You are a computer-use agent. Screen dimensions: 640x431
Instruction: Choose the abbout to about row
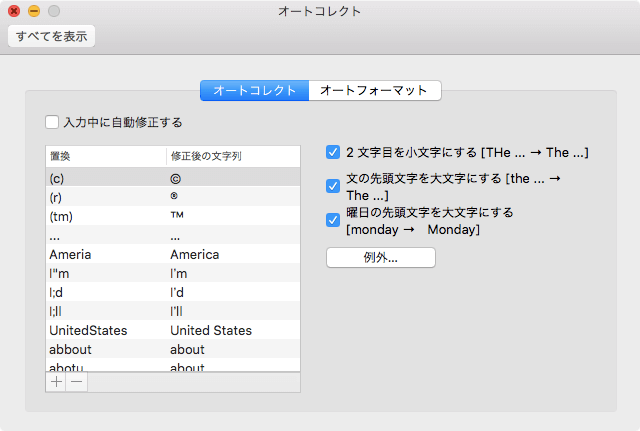172,349
